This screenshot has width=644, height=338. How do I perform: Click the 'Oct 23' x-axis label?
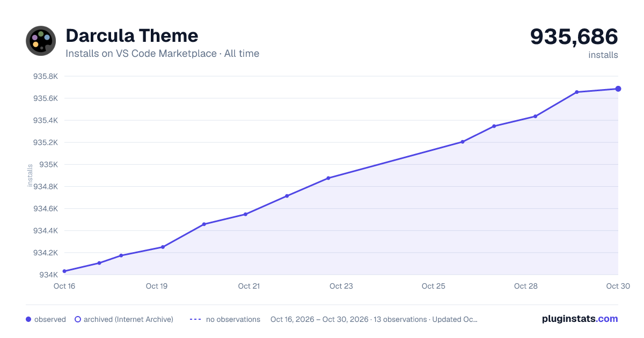point(341,286)
